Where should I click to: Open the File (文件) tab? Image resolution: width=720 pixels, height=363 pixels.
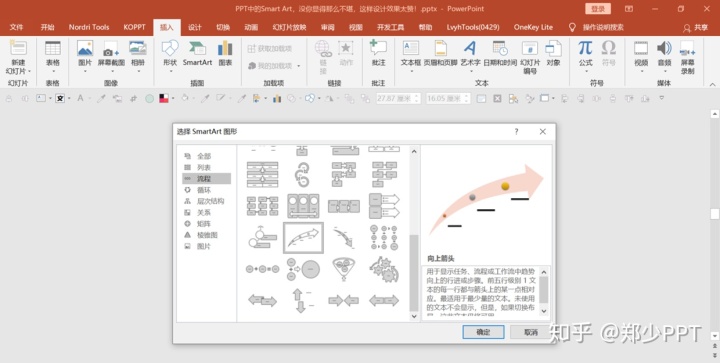pos(17,27)
